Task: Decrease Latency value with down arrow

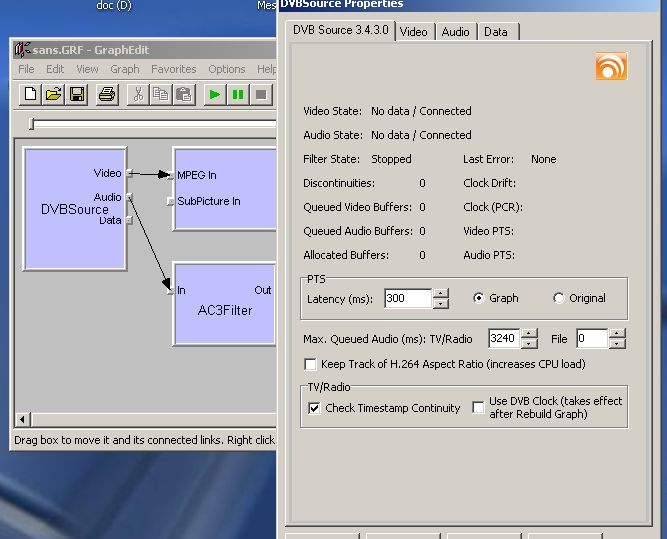Action: click(x=441, y=304)
